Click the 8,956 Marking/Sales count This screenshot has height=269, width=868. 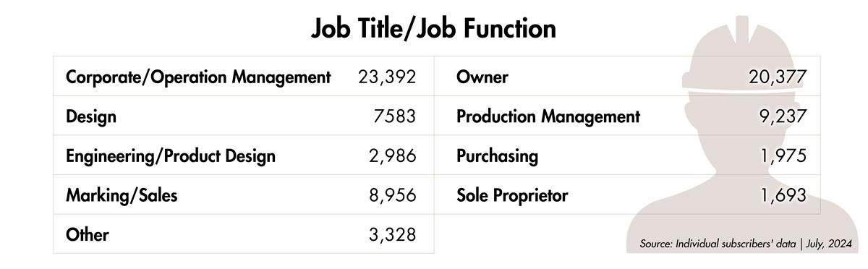click(391, 195)
